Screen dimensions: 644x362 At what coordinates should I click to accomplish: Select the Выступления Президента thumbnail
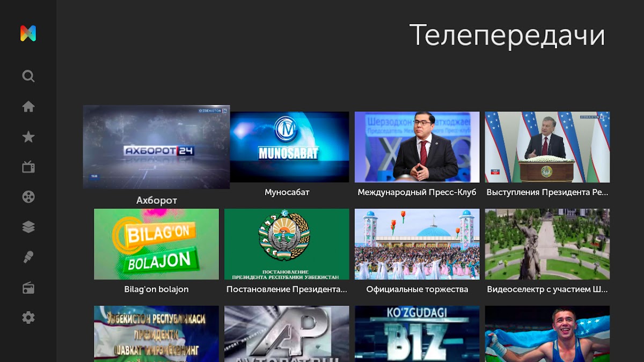(x=547, y=147)
